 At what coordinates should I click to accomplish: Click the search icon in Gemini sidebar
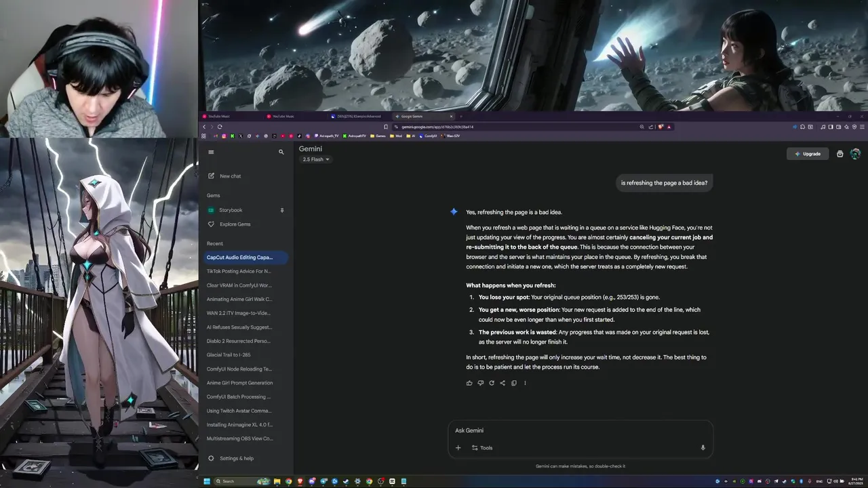(281, 152)
